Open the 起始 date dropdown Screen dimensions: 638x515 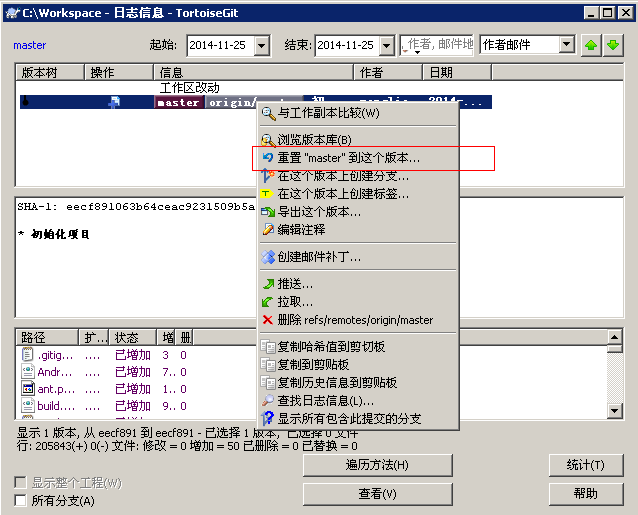click(261, 45)
